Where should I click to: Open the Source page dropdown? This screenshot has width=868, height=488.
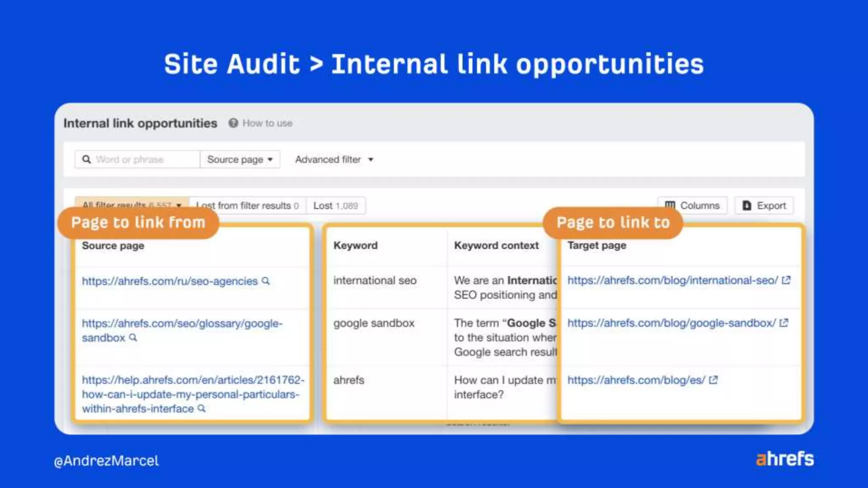click(240, 159)
